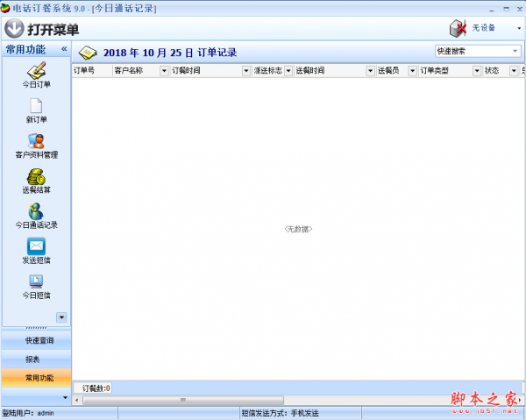Select the 常用功能 sidebar tab
Viewport: 526px width, 420px height.
36,378
